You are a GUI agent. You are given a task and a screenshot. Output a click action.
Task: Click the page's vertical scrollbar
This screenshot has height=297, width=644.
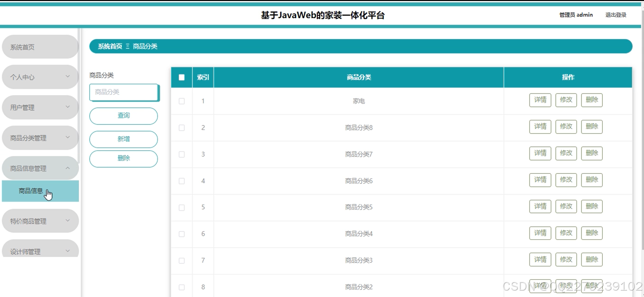(642, 134)
